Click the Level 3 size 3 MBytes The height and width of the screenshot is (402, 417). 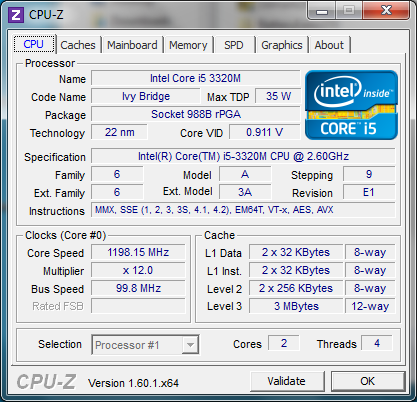click(x=296, y=306)
